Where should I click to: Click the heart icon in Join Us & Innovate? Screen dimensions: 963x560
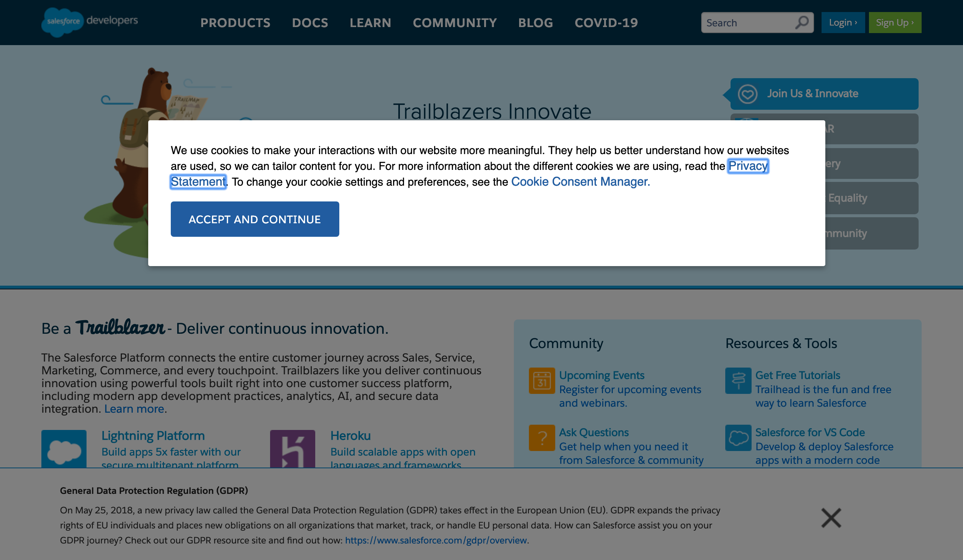(747, 94)
